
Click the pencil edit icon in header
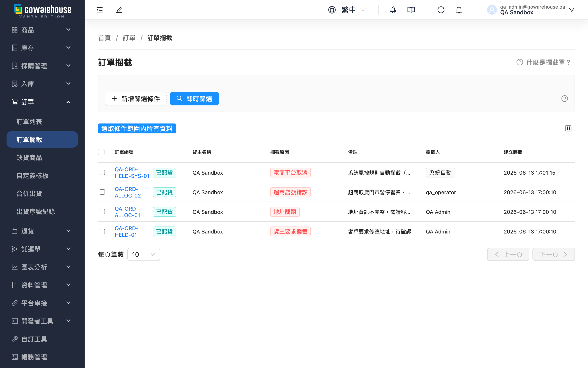pos(119,10)
